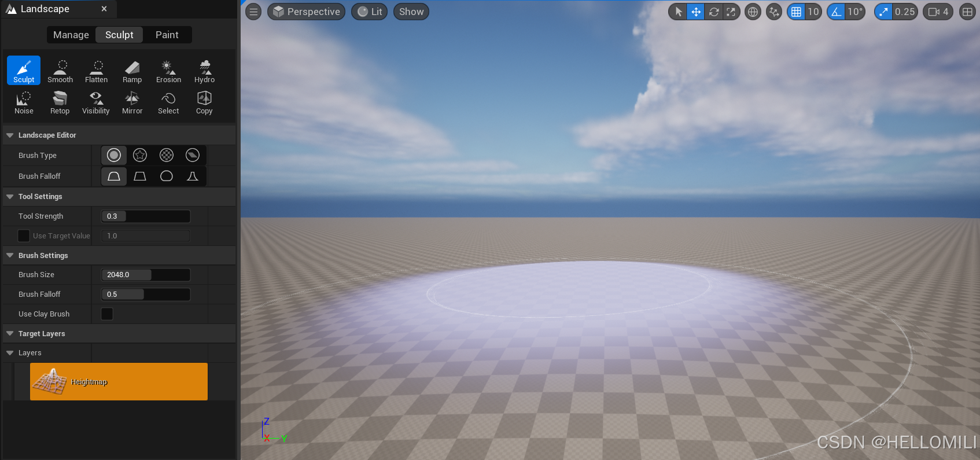Select the Erosion tool
Image resolution: width=980 pixels, height=460 pixels.
tap(168, 71)
